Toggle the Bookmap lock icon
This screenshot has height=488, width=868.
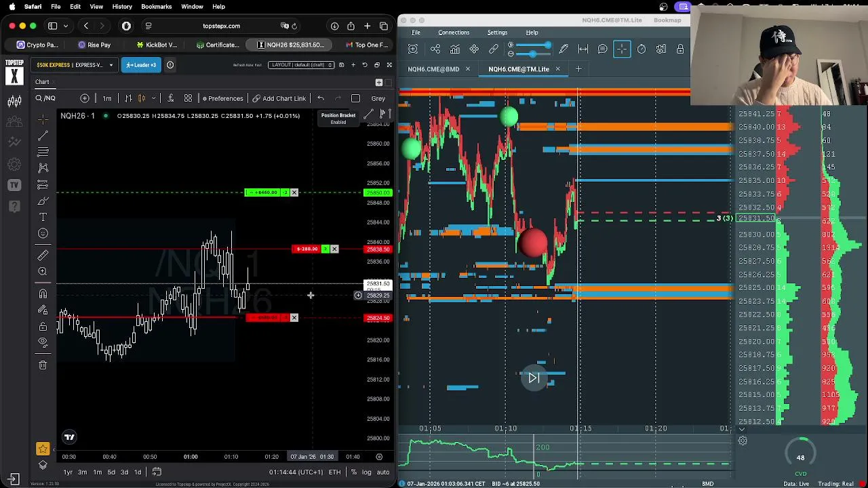click(680, 49)
